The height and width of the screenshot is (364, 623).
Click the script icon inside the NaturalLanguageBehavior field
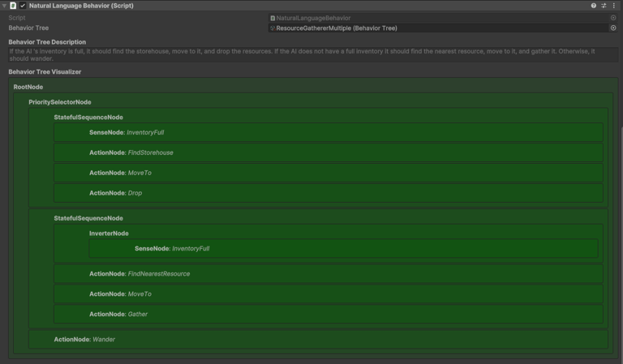[273, 18]
